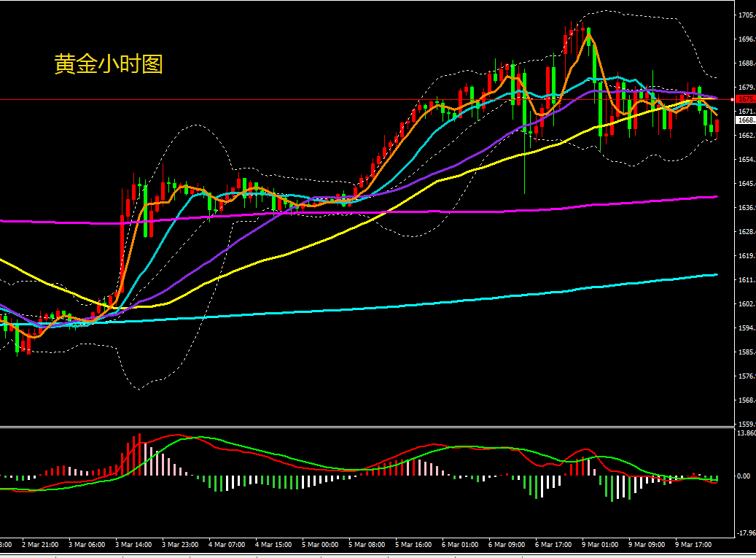Select the 9 Mar 01:00 time label

coord(600,544)
